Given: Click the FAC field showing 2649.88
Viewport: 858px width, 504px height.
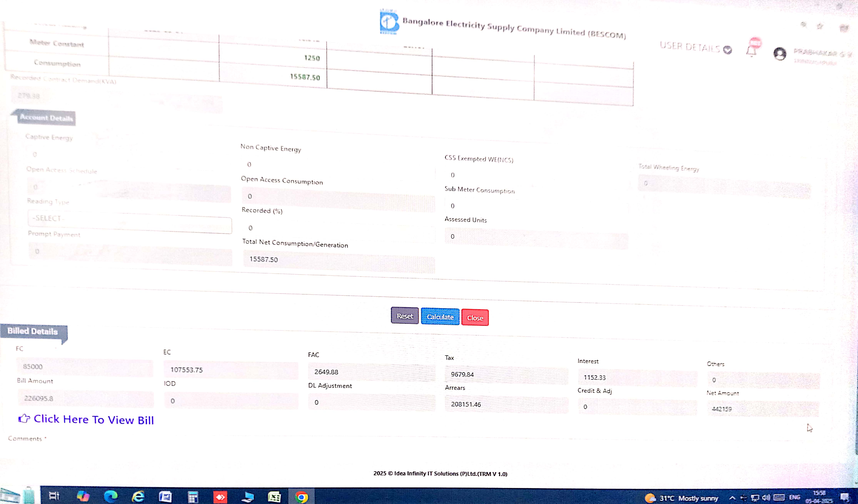Looking at the screenshot, I should point(371,373).
